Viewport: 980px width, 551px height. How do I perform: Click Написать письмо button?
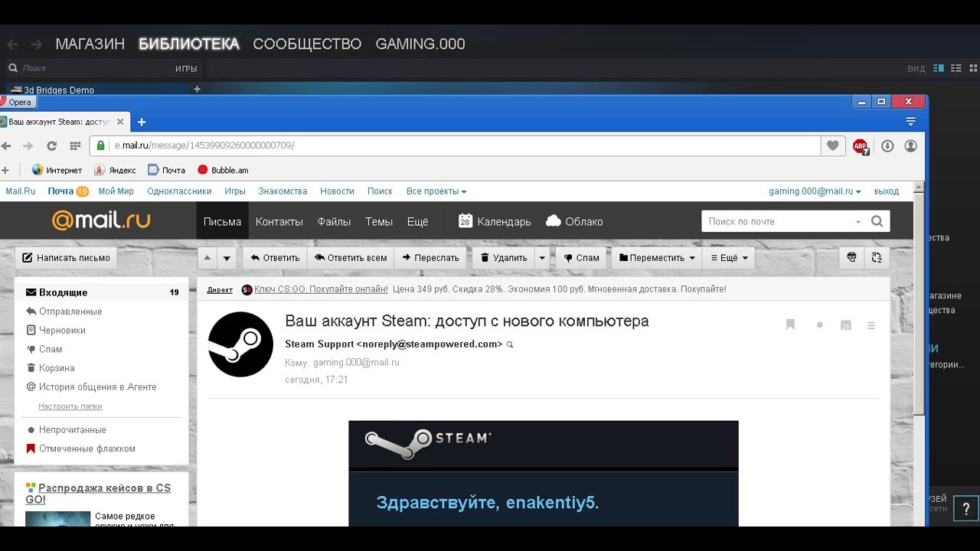tap(66, 258)
